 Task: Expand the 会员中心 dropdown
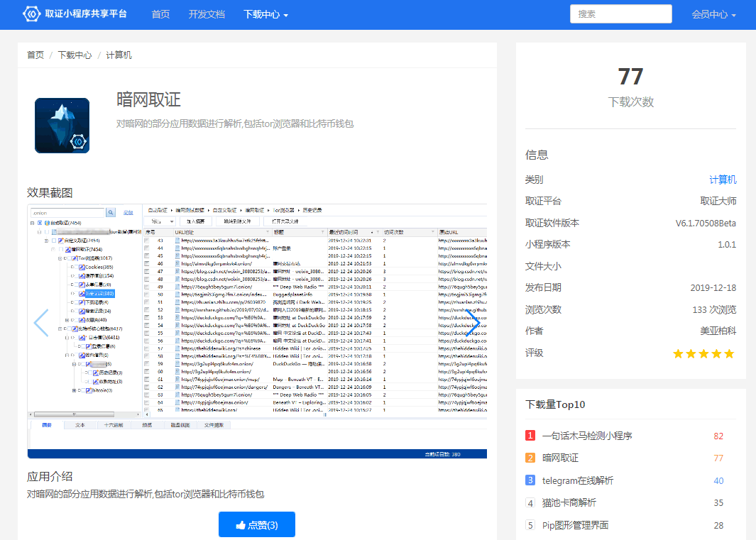tap(713, 14)
